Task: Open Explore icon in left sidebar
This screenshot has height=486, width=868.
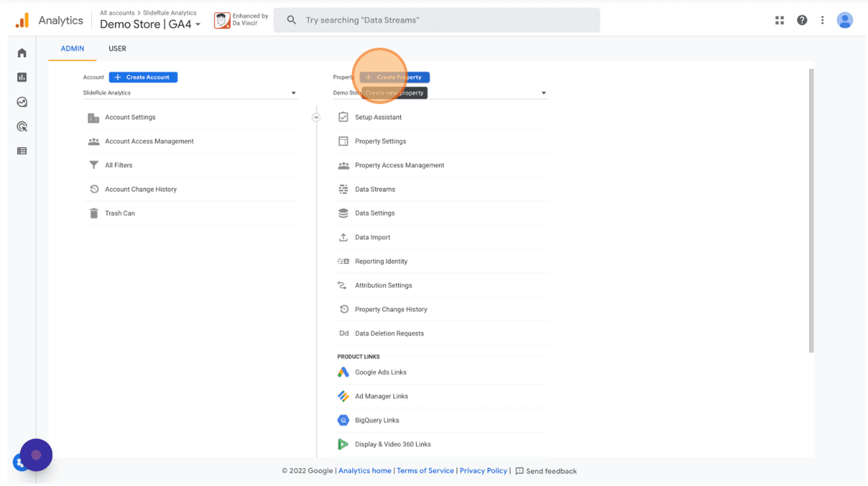Action: [x=22, y=102]
